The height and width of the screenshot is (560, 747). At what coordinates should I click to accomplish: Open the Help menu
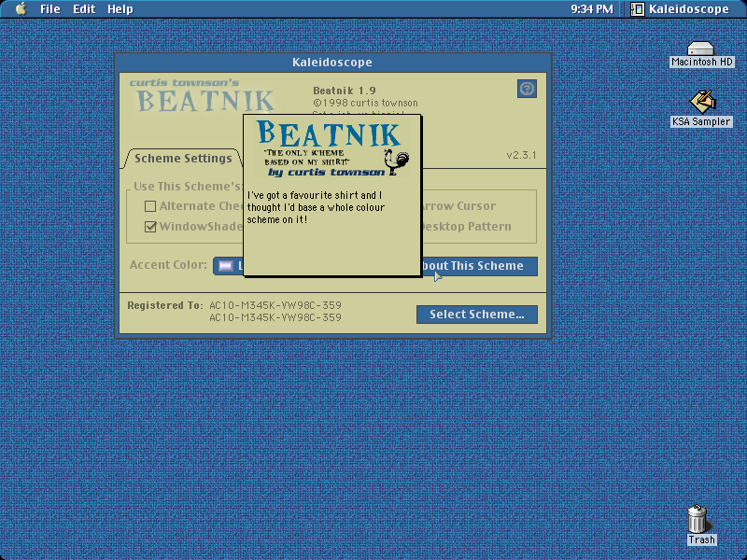[120, 9]
